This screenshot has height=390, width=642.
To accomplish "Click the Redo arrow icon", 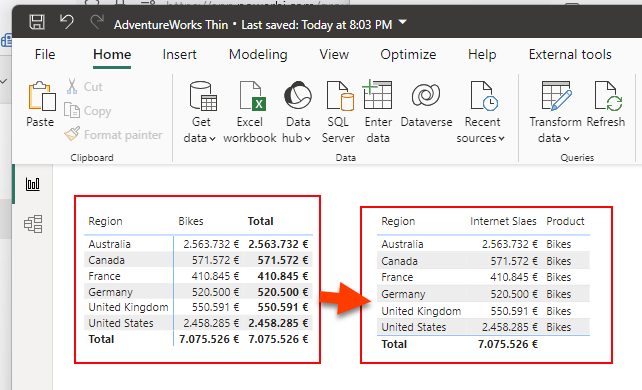I will pos(97,22).
